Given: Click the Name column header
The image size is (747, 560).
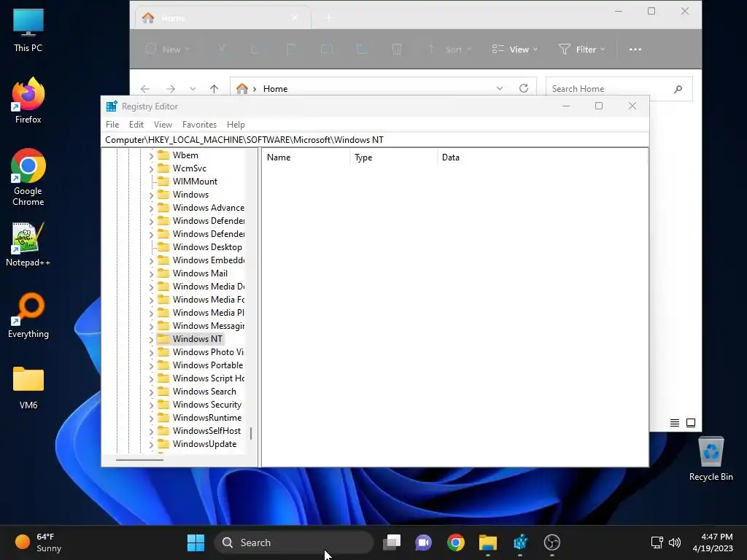Looking at the screenshot, I should point(306,157).
